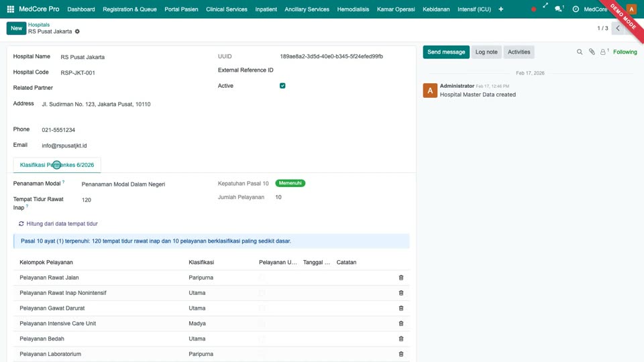Open the Intensif (ICU) menu
Image resolution: width=644 pixels, height=362 pixels.
(x=474, y=9)
